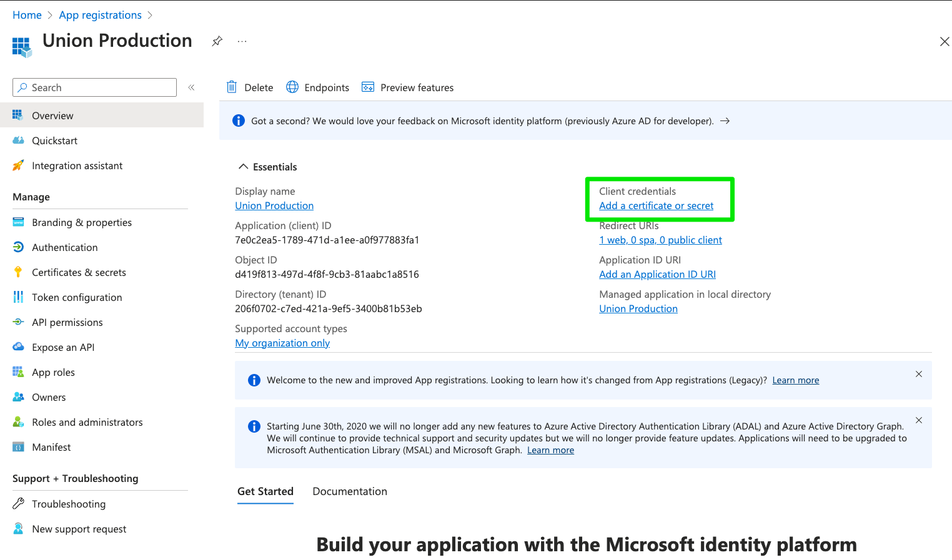Click the Quickstart cloud icon
952x560 pixels.
click(18, 140)
